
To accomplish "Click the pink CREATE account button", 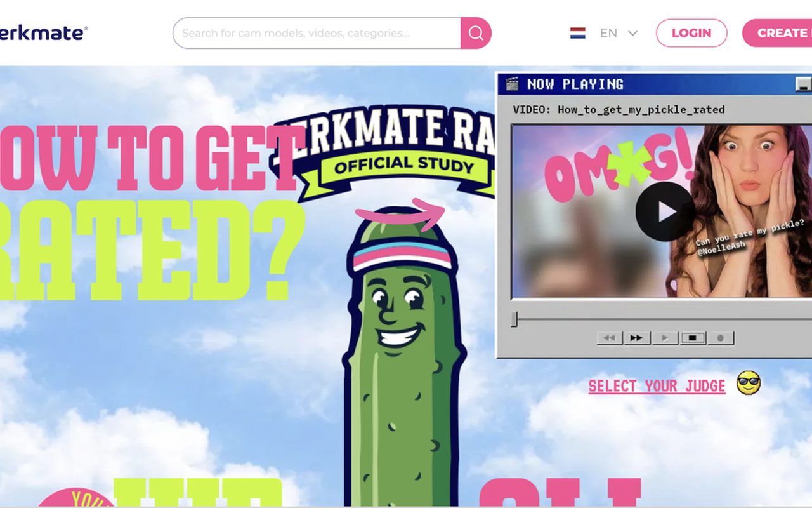I will (777, 33).
